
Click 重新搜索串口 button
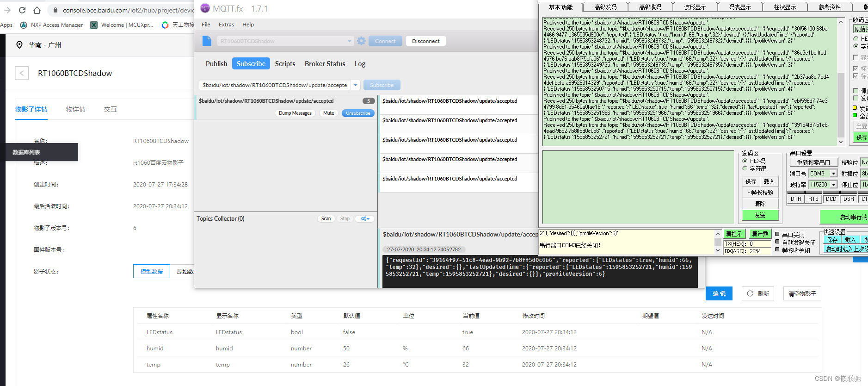(813, 162)
